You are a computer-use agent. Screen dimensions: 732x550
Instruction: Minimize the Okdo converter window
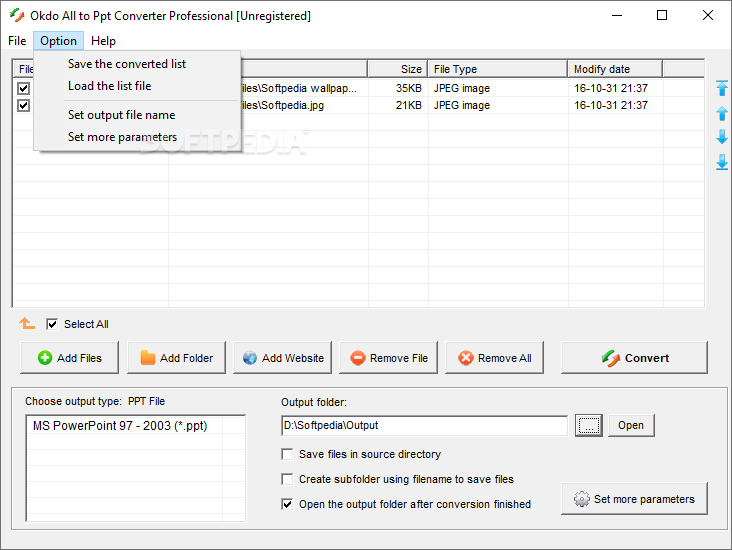pyautogui.click(x=617, y=15)
